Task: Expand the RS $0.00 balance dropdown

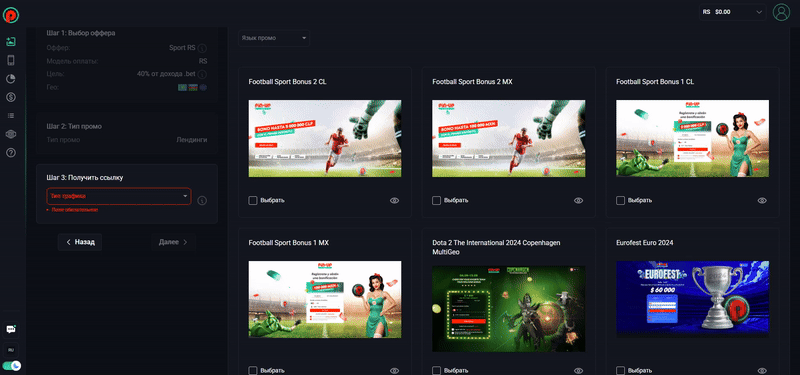Action: [732, 12]
